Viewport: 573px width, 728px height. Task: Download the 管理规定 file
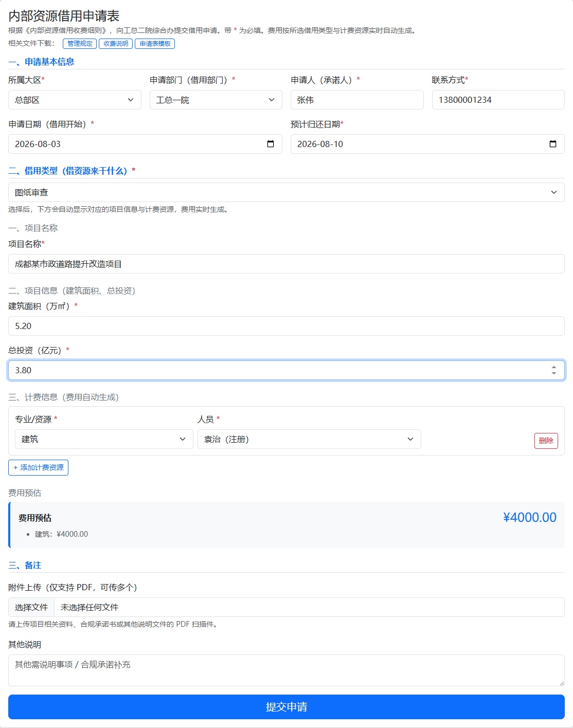[80, 44]
